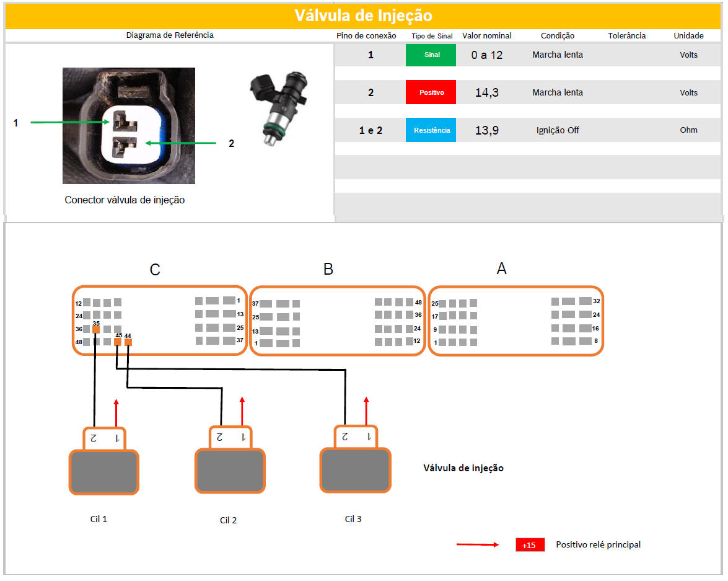Viewport: 728px width, 581px height.
Task: Click the blue Resistência signal badge
Action: click(x=431, y=130)
